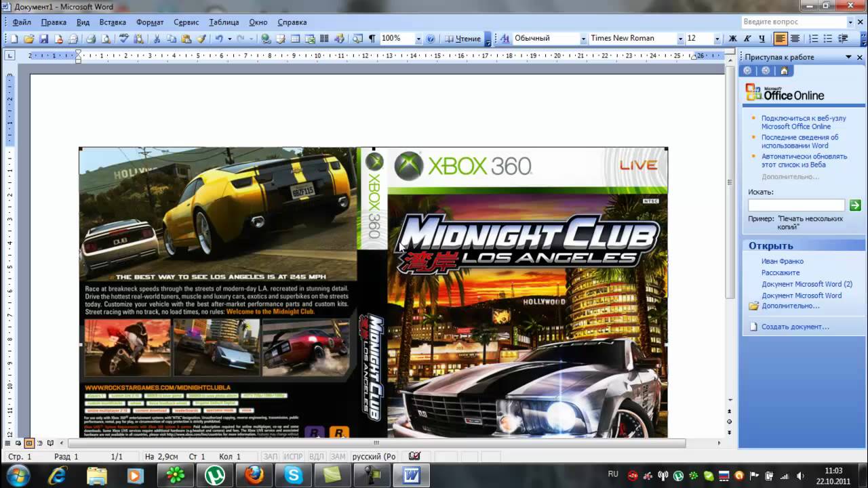Screen dimensions: 868x488
Task: Click the Cut scissors icon
Action: 157,39
